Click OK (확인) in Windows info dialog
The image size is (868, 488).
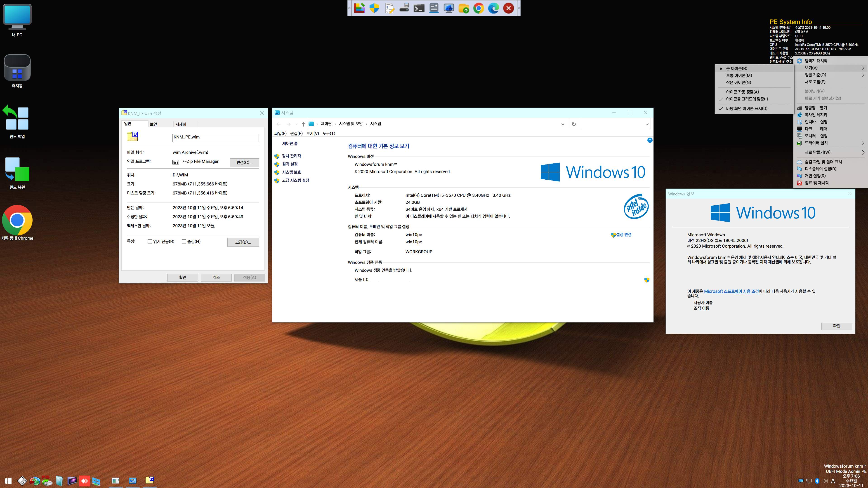click(x=836, y=326)
